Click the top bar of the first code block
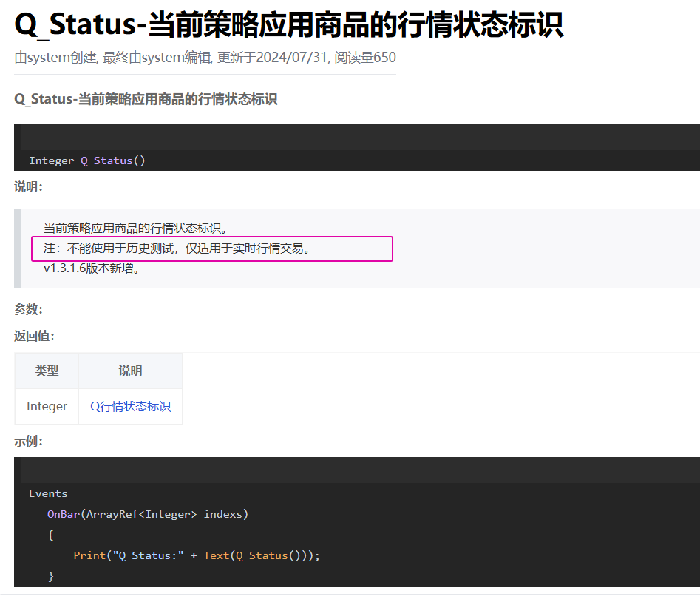 [356, 138]
